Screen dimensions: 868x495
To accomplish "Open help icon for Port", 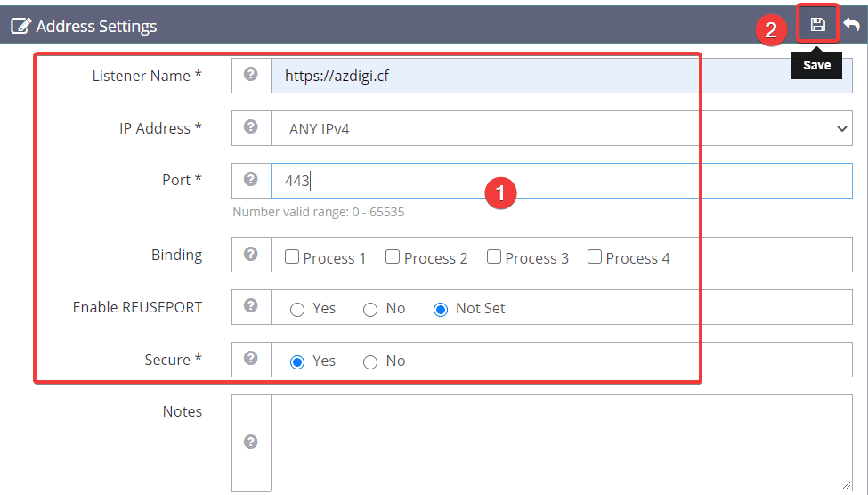I will coord(251,179).
